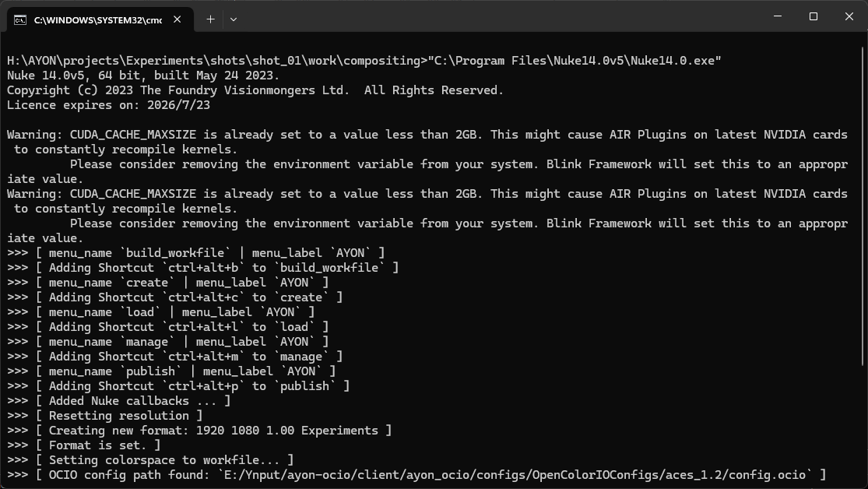The height and width of the screenshot is (489, 868).
Task: Click the Foundry Visionmongers copyright line
Action: [x=255, y=90]
